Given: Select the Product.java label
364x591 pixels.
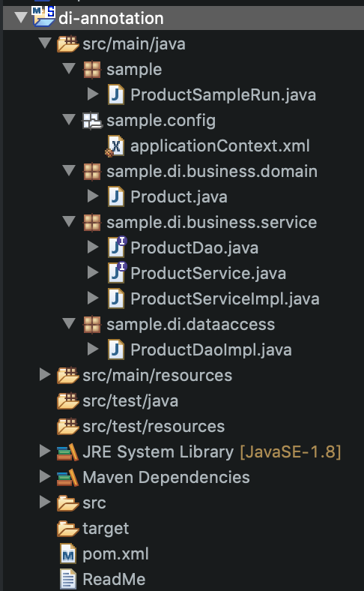Looking at the screenshot, I should [x=179, y=197].
